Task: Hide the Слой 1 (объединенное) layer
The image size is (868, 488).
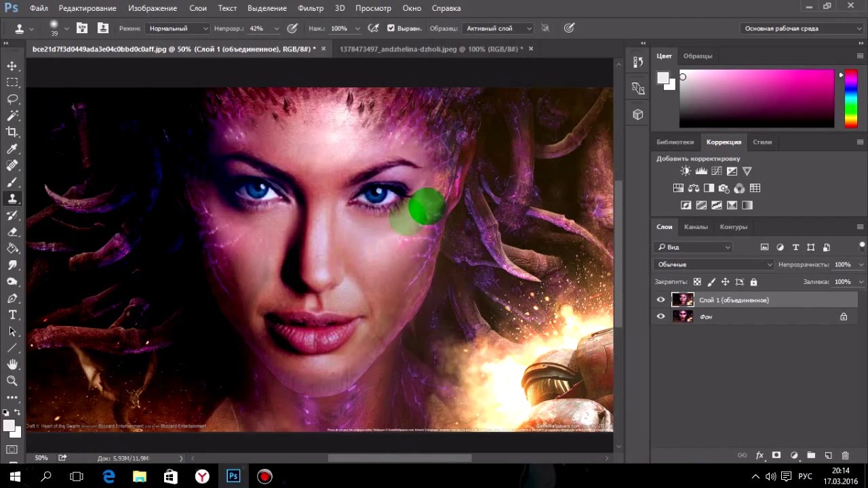Action: (660, 300)
